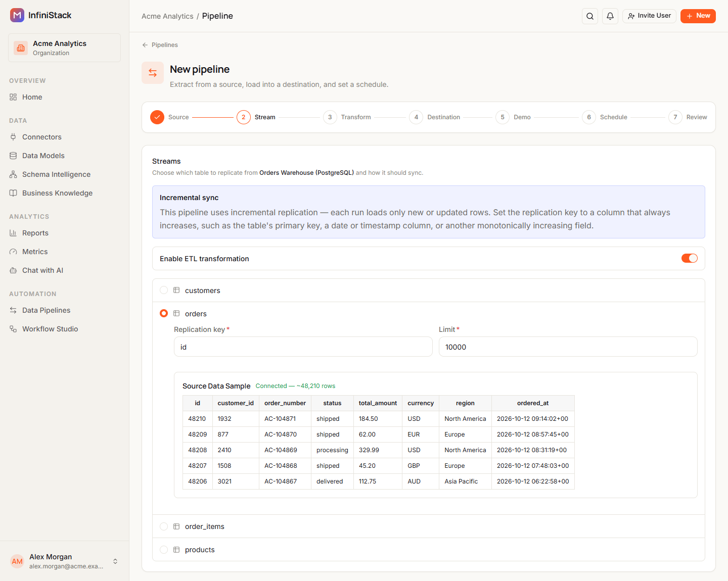Screen dimensions: 728x581
Task: Click the Connectors plug icon
Action: (x=13, y=137)
